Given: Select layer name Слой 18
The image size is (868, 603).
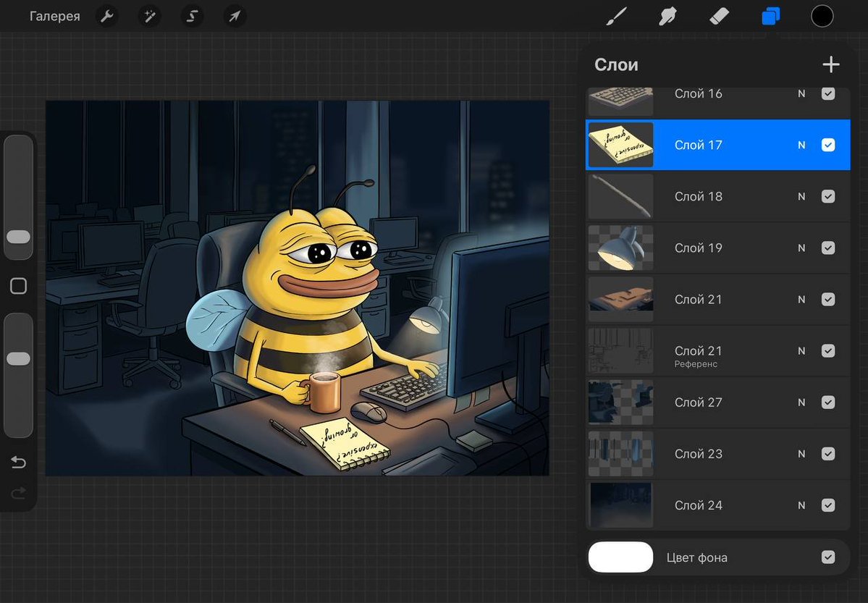Looking at the screenshot, I should pyautogui.click(x=698, y=197).
